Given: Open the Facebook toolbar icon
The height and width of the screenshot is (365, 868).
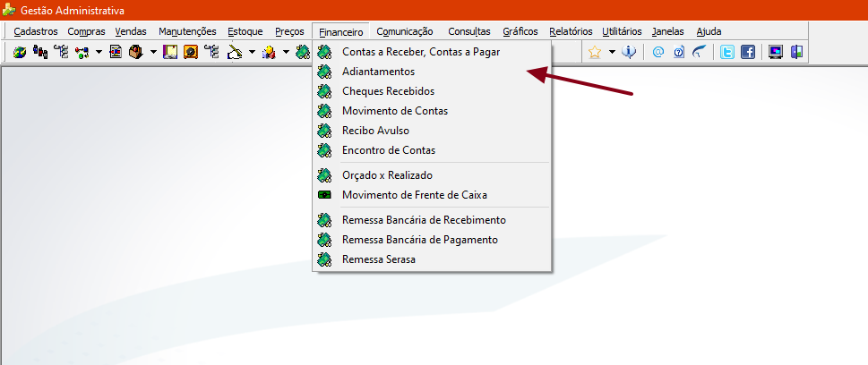Looking at the screenshot, I should coord(747,53).
